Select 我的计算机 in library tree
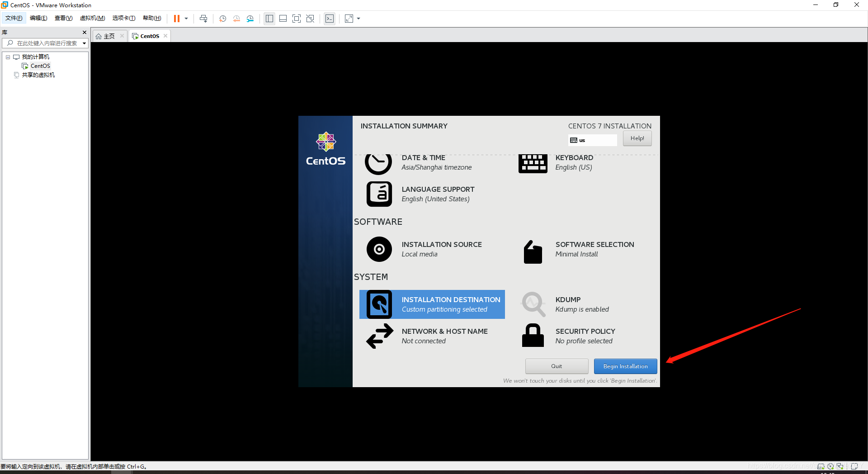 36,57
